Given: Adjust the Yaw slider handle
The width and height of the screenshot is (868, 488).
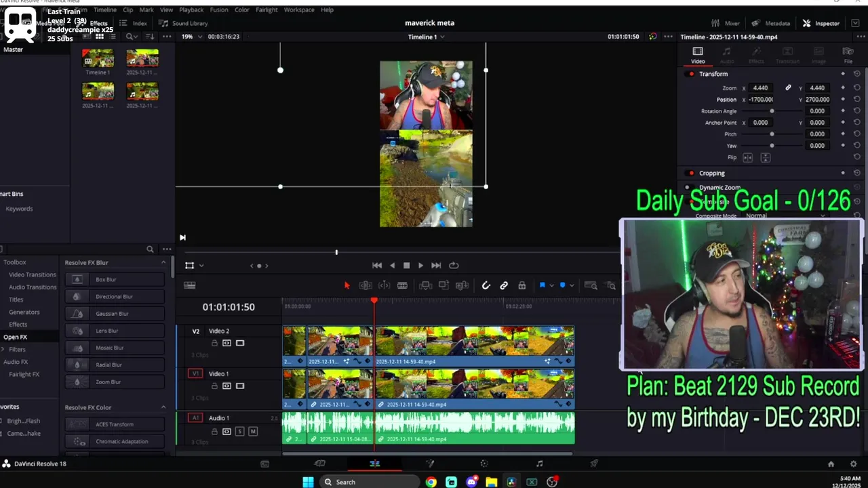Looking at the screenshot, I should (x=772, y=146).
